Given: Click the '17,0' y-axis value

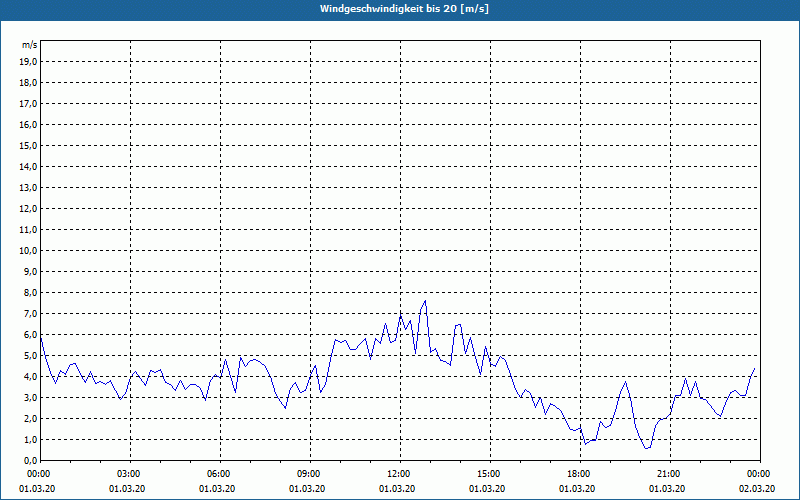Looking at the screenshot, I should (x=28, y=104).
